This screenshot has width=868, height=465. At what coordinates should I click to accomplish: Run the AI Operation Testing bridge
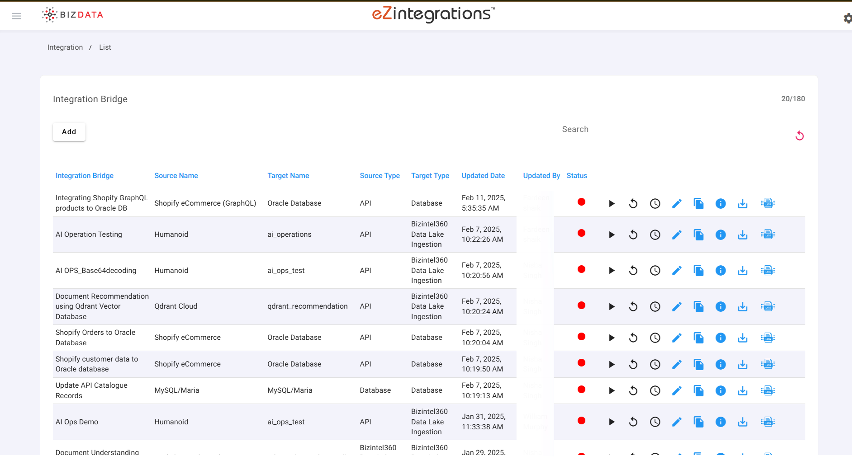click(x=612, y=235)
